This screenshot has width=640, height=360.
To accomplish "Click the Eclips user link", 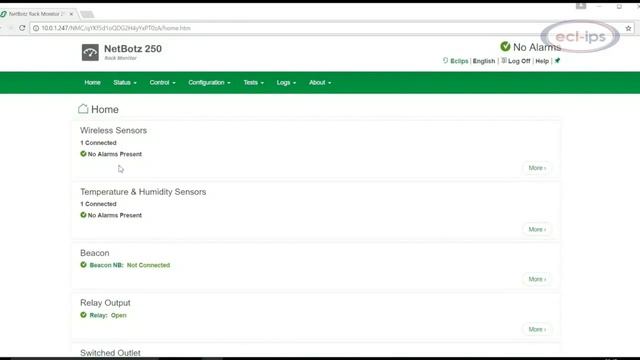I will pos(459,61).
